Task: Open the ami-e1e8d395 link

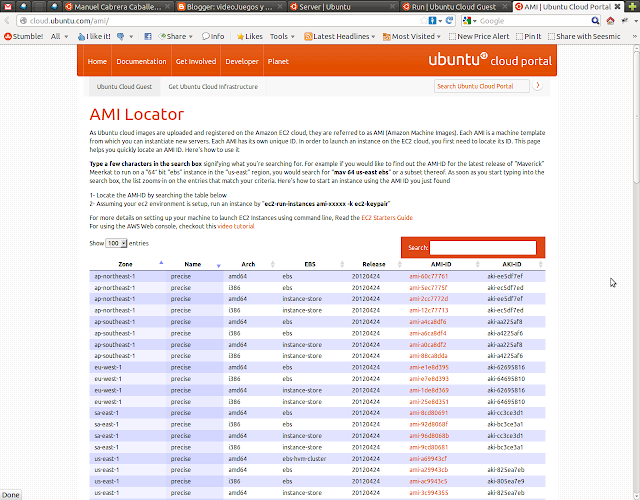Action: [x=429, y=367]
